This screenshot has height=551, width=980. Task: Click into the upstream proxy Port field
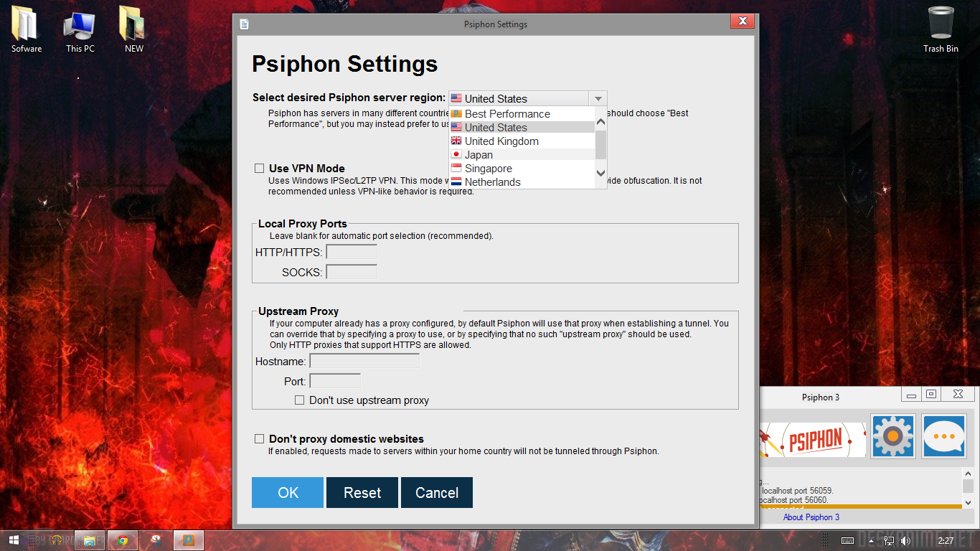[x=335, y=381]
